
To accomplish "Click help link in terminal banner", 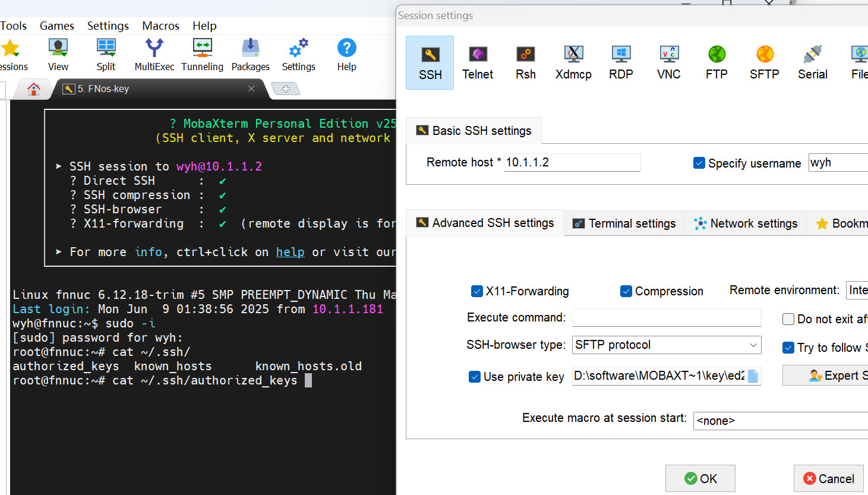I will 290,252.
